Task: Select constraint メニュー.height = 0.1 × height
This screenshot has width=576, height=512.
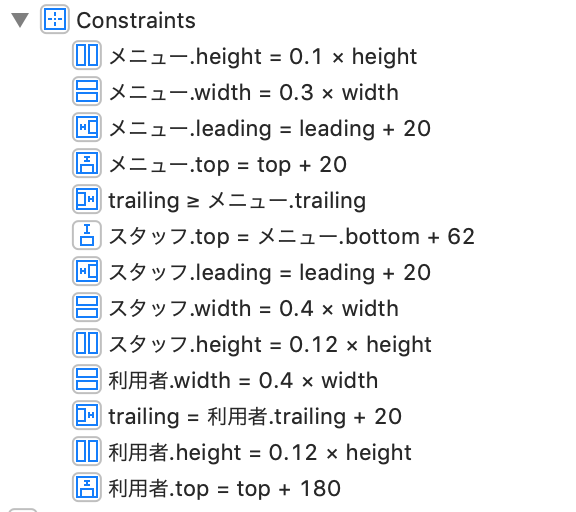Action: [263, 57]
